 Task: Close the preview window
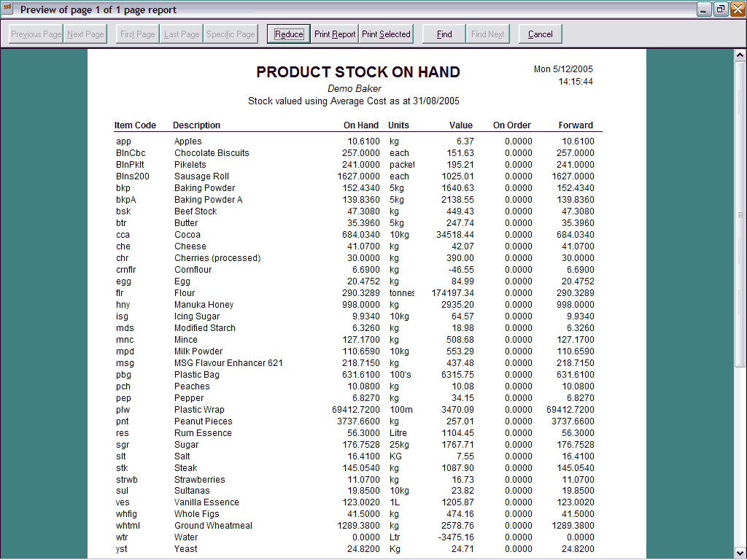(738, 9)
